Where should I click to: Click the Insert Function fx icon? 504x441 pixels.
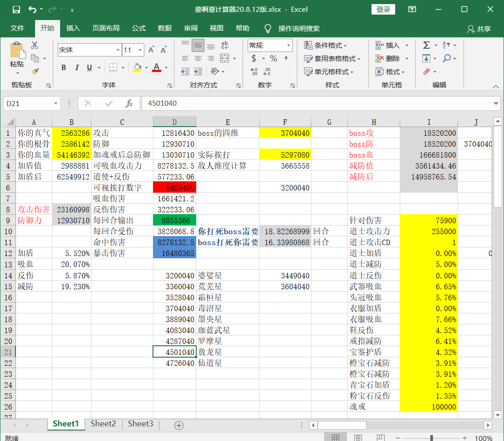pos(129,103)
